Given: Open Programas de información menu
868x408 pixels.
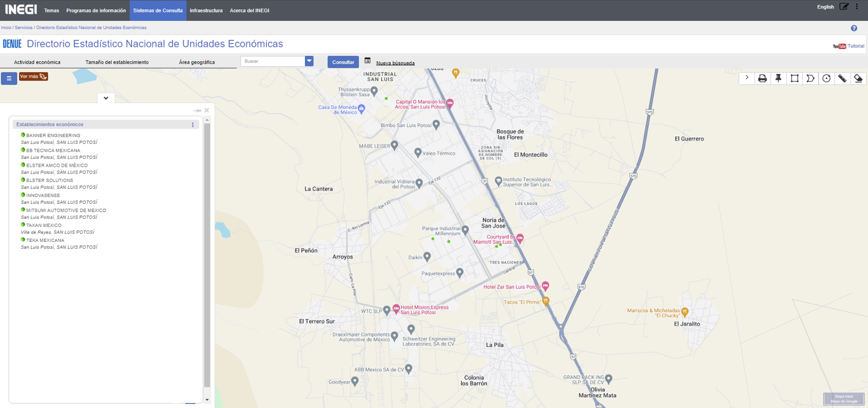Looking at the screenshot, I should coord(96,10).
